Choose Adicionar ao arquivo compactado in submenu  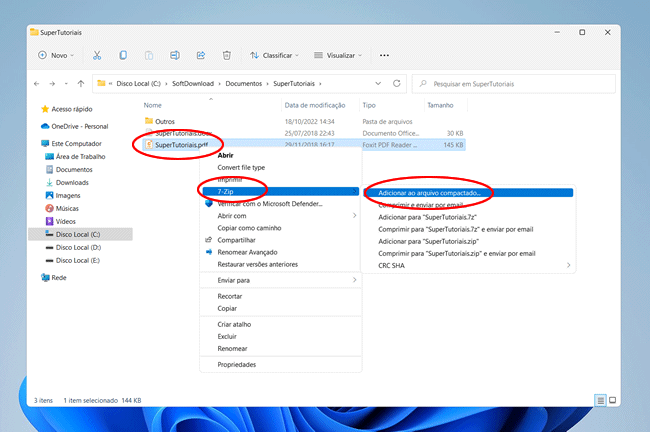(430, 191)
